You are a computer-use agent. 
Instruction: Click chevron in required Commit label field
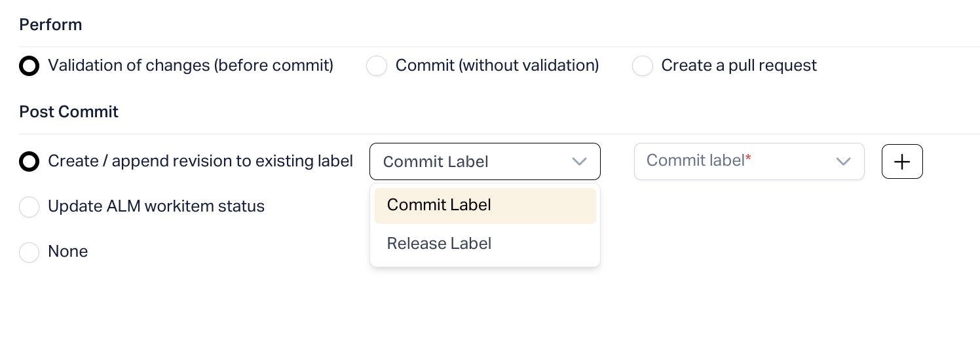click(843, 162)
